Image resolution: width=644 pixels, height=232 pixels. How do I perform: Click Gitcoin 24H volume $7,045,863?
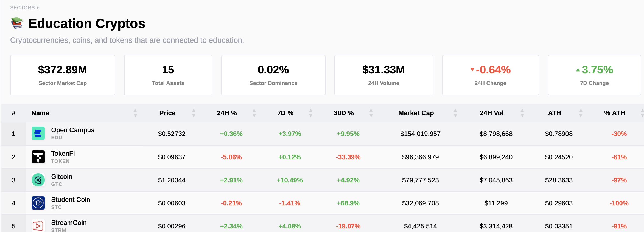[496, 180]
